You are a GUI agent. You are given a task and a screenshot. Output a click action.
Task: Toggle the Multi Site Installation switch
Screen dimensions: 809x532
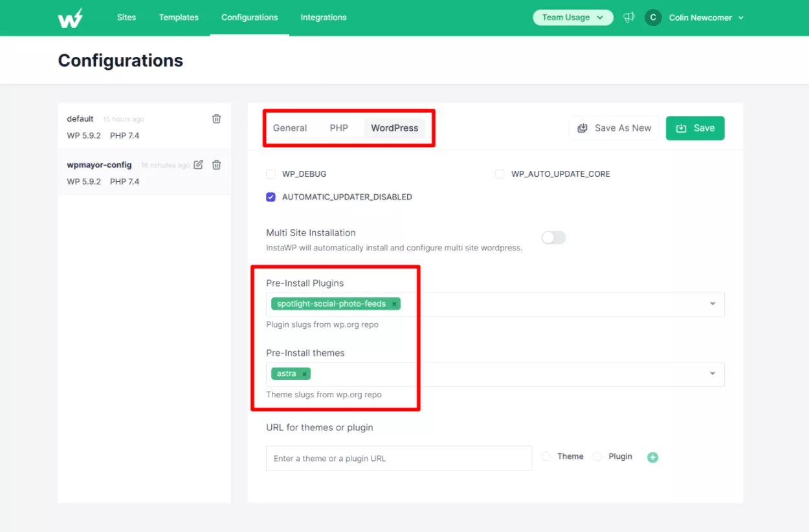point(553,238)
